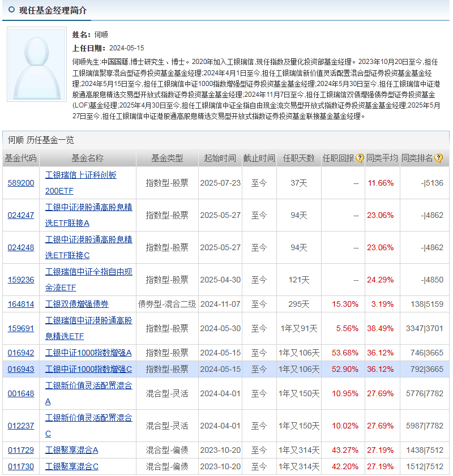
Task: Click the 53.68% return value
Action: click(x=345, y=353)
